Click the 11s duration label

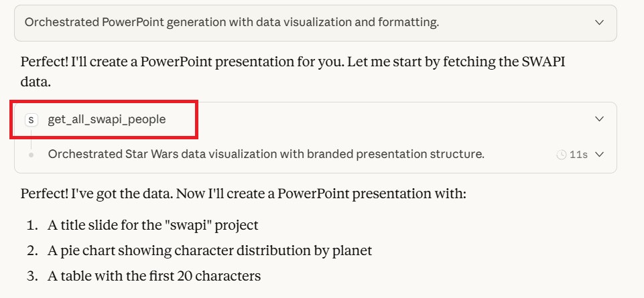click(578, 155)
